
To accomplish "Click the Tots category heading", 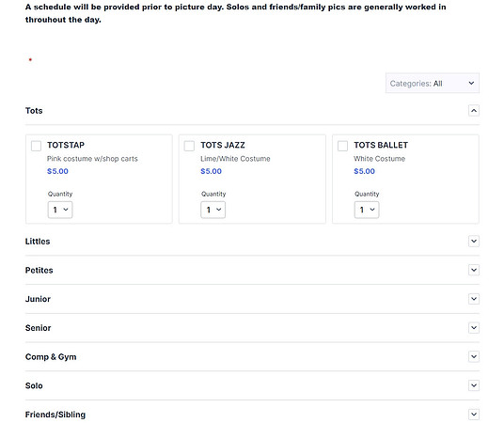I will pos(34,111).
